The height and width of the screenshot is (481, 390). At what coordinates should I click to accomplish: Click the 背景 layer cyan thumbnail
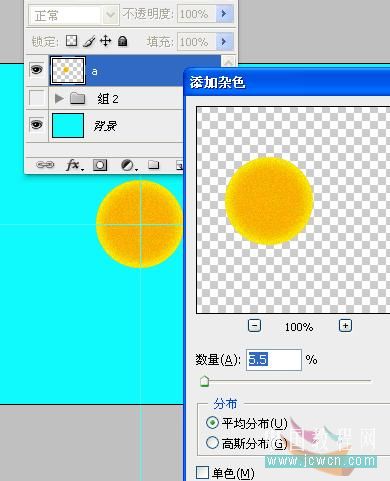[x=68, y=125]
